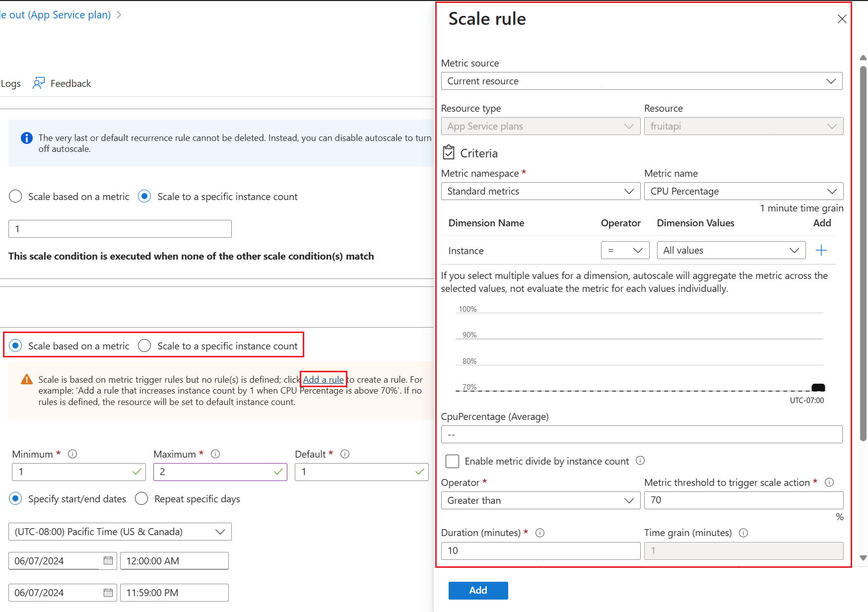
Task: Show info for Time grain (minutes)
Action: (x=743, y=533)
